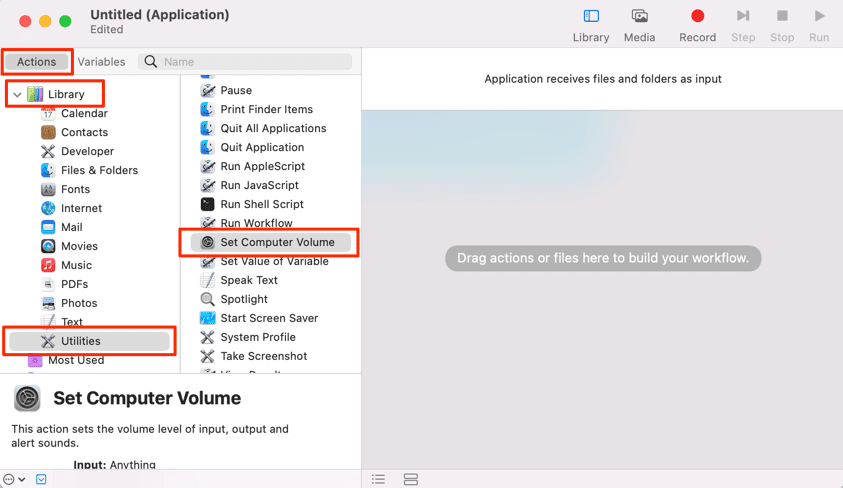
Task: Select the Start Screen Saver action
Action: coord(259,318)
